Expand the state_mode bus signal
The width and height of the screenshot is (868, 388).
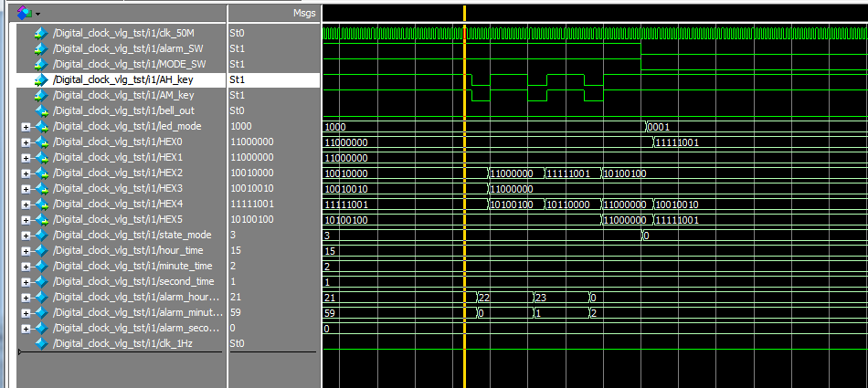(25, 236)
